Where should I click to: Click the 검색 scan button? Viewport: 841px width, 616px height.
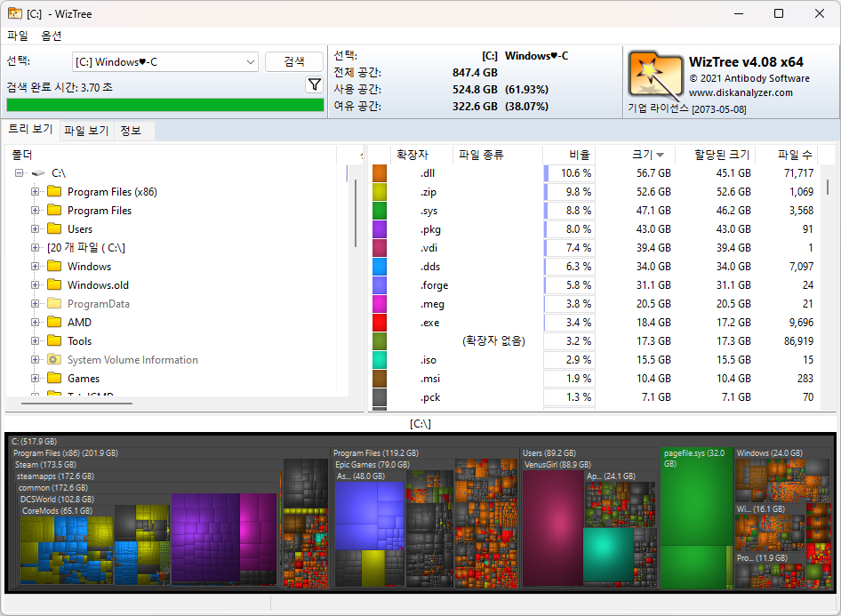pos(294,61)
